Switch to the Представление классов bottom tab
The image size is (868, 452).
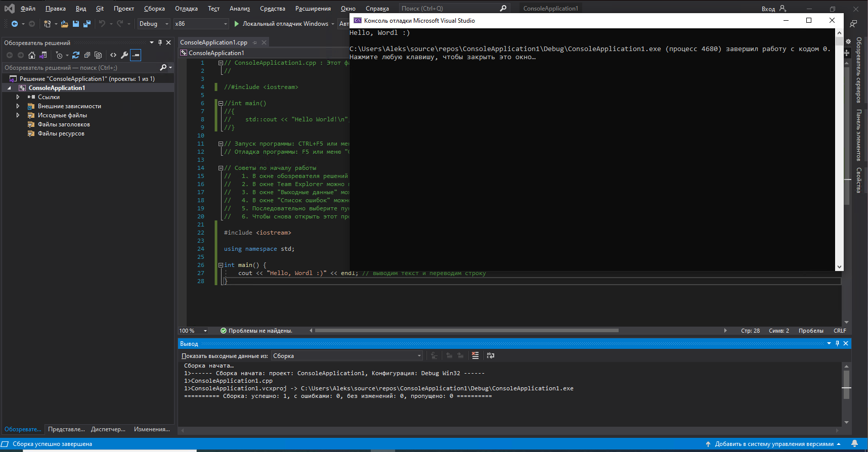(66, 429)
